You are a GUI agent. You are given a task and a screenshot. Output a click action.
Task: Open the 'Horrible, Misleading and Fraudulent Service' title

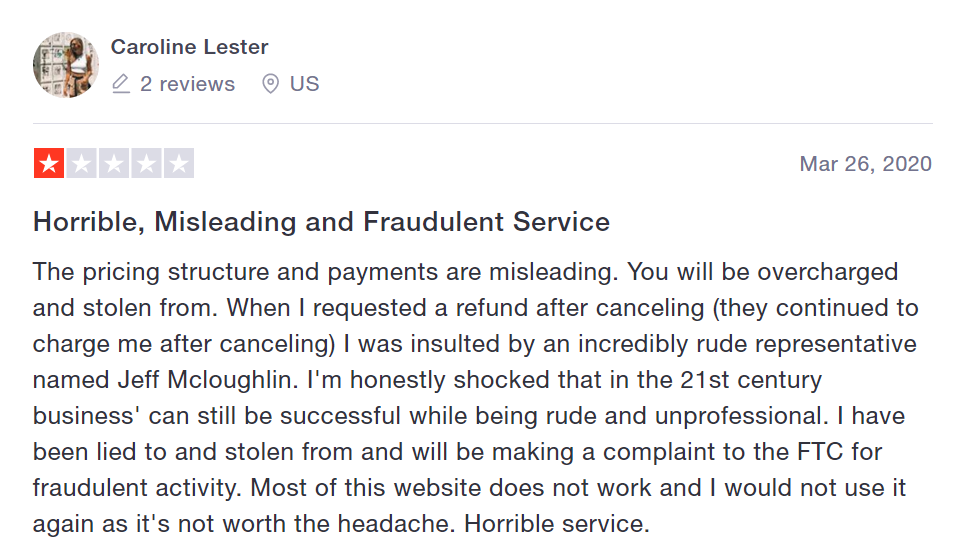coord(321,222)
